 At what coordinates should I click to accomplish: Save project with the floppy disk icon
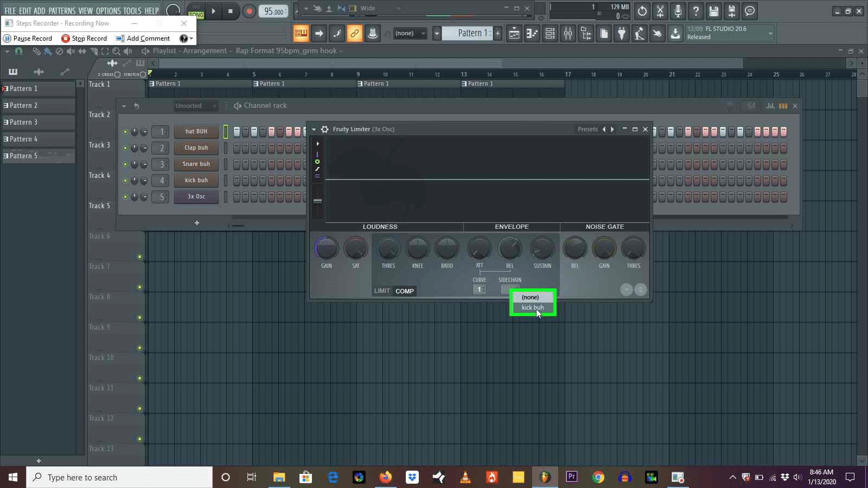click(x=714, y=11)
